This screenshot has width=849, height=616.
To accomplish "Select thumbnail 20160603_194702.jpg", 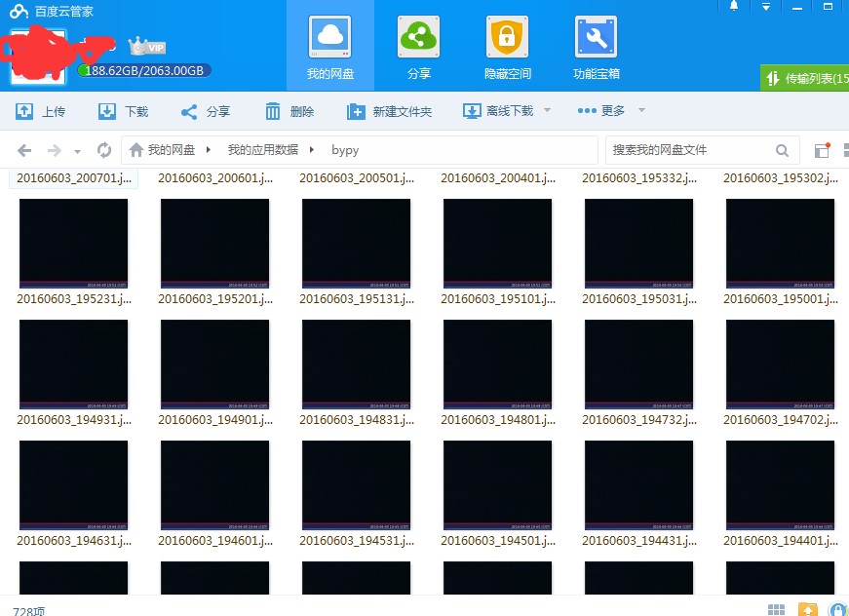I will pos(780,365).
